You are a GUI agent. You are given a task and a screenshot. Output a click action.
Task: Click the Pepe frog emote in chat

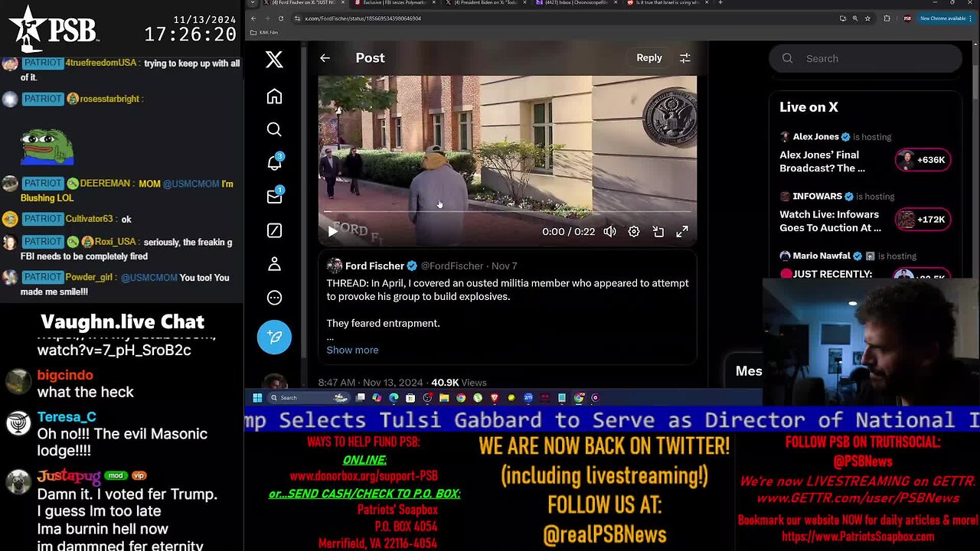click(47, 145)
